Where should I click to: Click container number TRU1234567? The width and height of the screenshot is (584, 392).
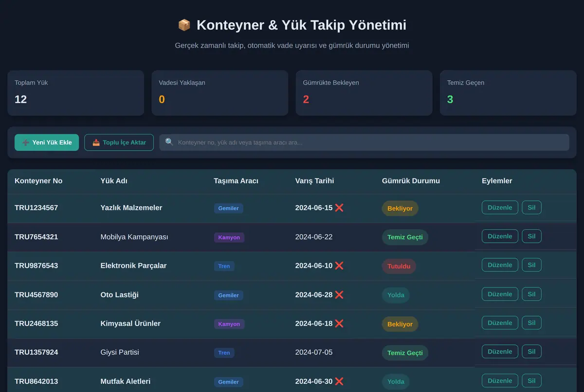click(x=36, y=208)
